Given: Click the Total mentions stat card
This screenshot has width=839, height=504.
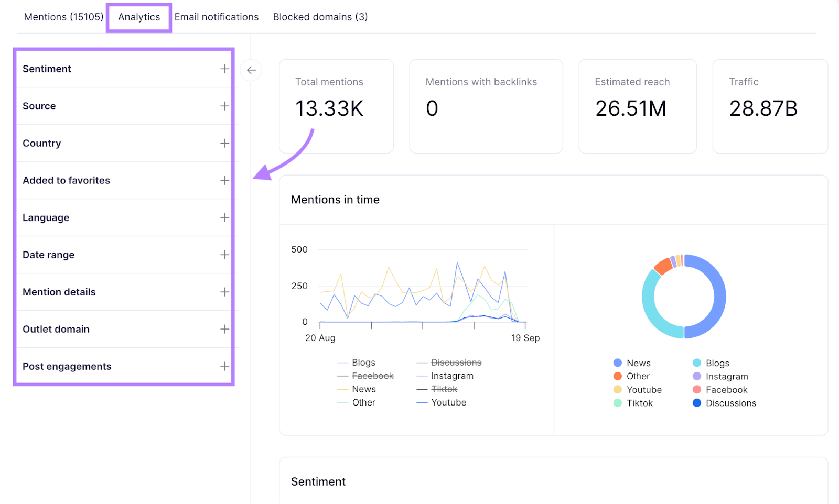Looking at the screenshot, I should tap(336, 106).
